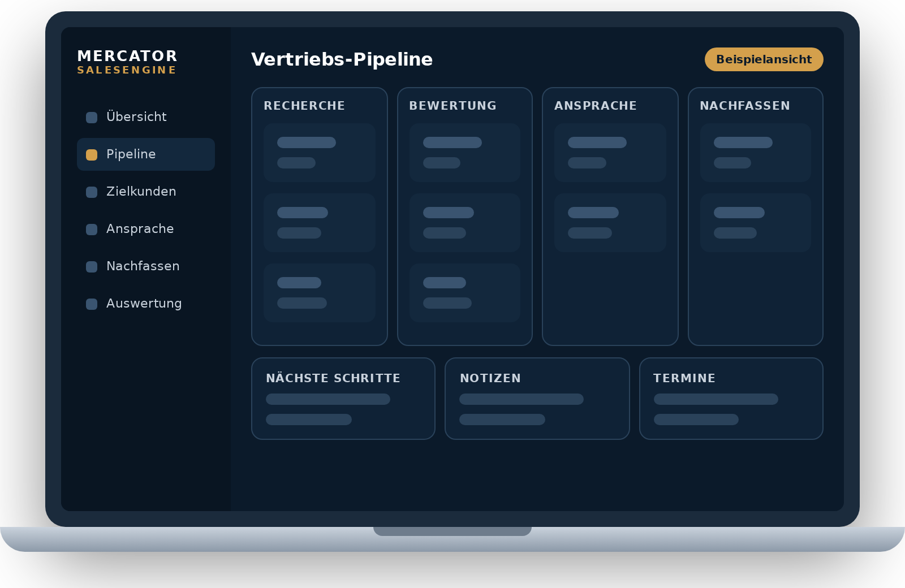Click the NACHFASSEN column header

pyautogui.click(x=745, y=106)
